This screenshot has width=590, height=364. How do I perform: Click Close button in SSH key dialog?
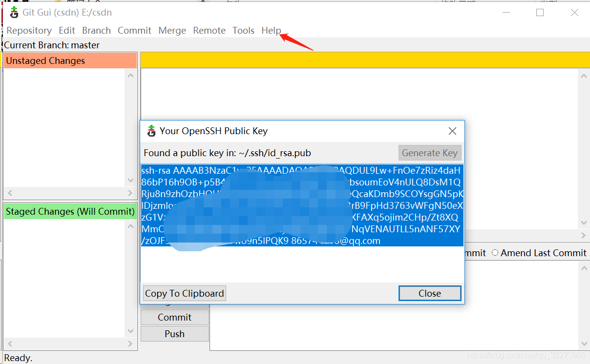coord(430,293)
